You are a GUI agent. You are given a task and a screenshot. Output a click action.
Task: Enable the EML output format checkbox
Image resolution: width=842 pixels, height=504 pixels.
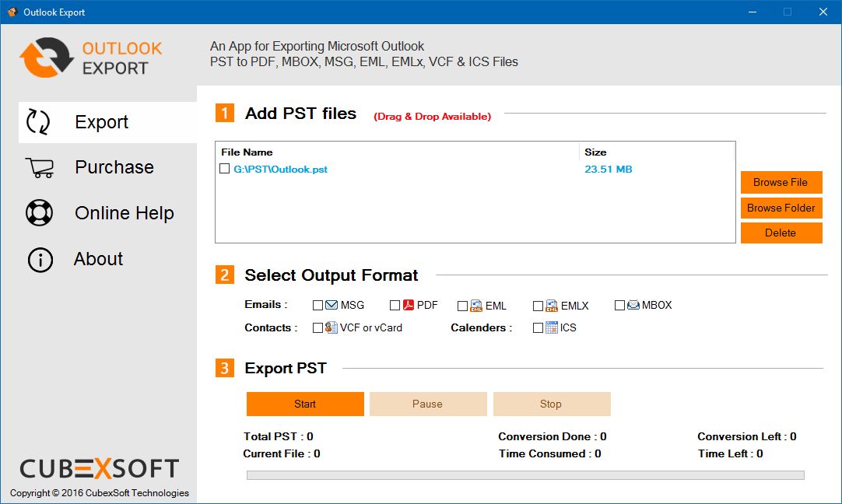(x=462, y=306)
